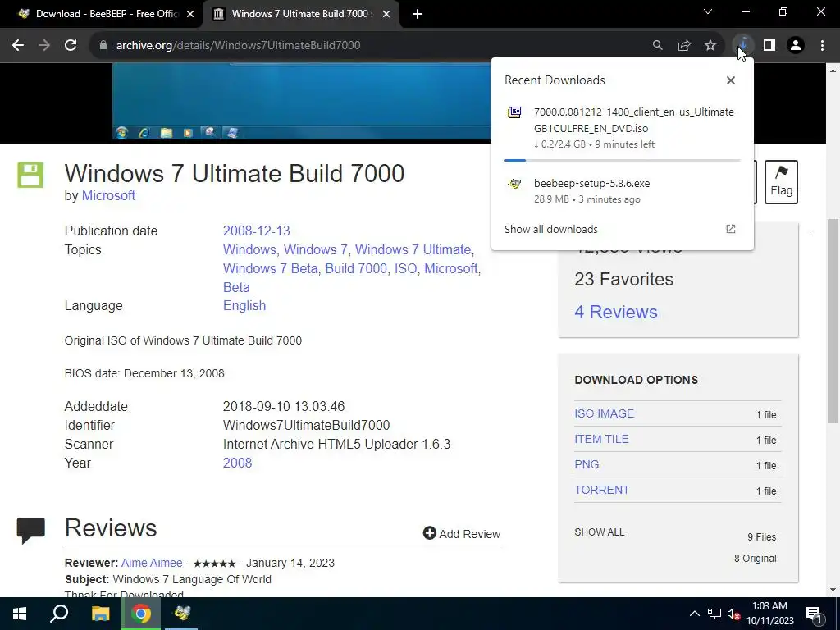Image resolution: width=840 pixels, height=630 pixels.
Task: Reload the archive.org page
Action: coord(71,46)
